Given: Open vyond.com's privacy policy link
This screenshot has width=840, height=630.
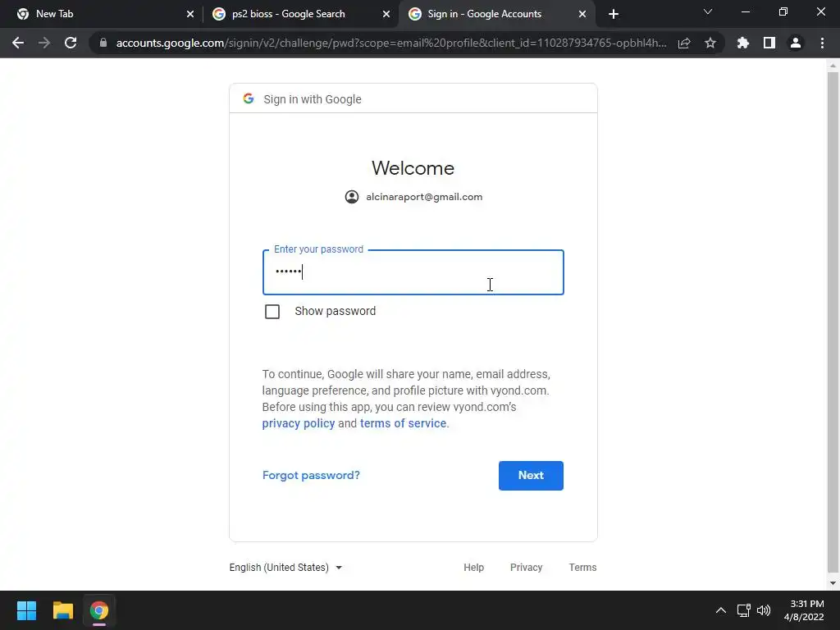Looking at the screenshot, I should click(x=299, y=423).
